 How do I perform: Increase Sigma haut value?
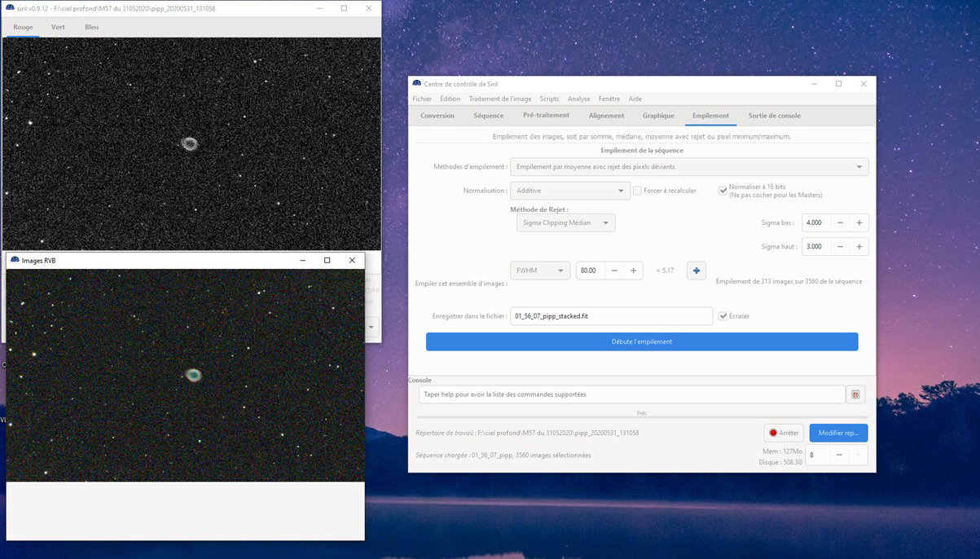click(859, 246)
